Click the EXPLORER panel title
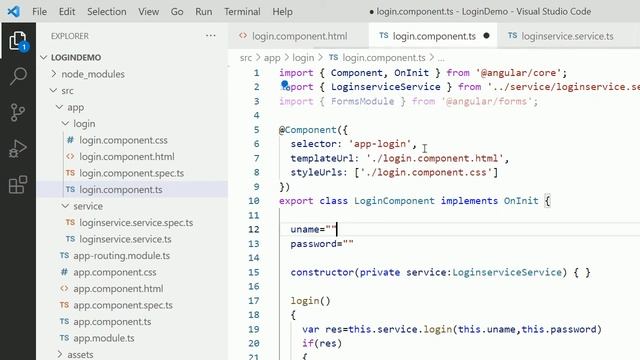This screenshot has height=360, width=640. pos(70,36)
